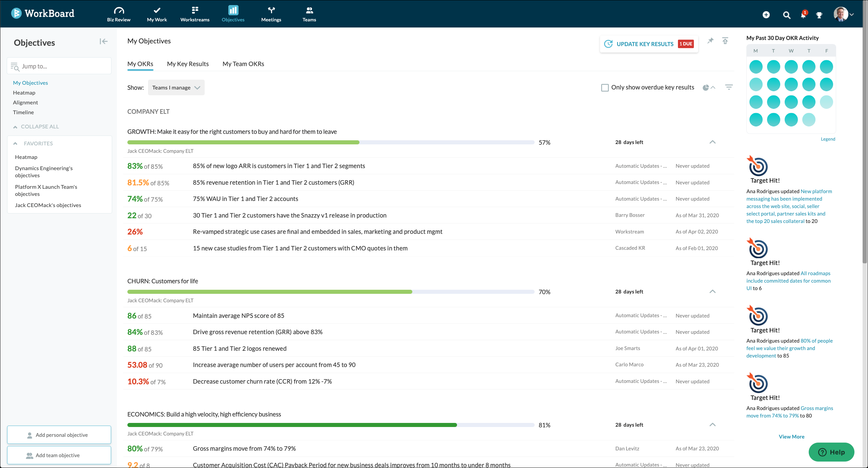Select Alignment in sidebar
This screenshot has height=468, width=868.
[x=25, y=102]
